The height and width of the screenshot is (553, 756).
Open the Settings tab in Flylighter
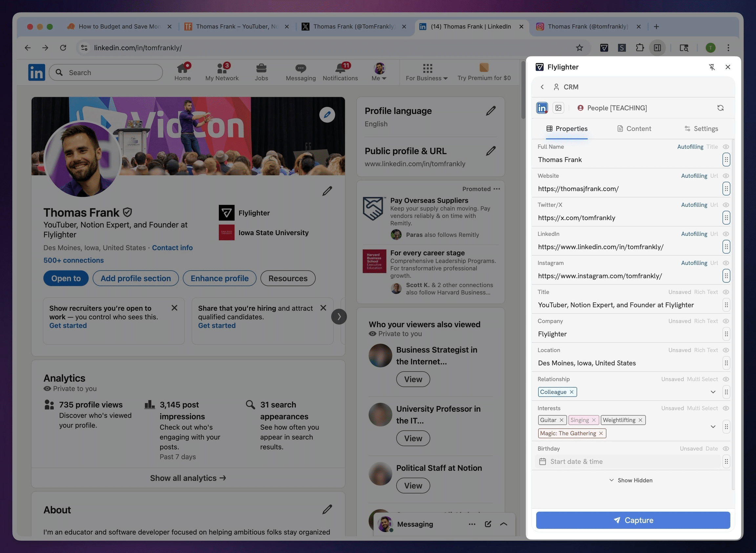point(701,129)
